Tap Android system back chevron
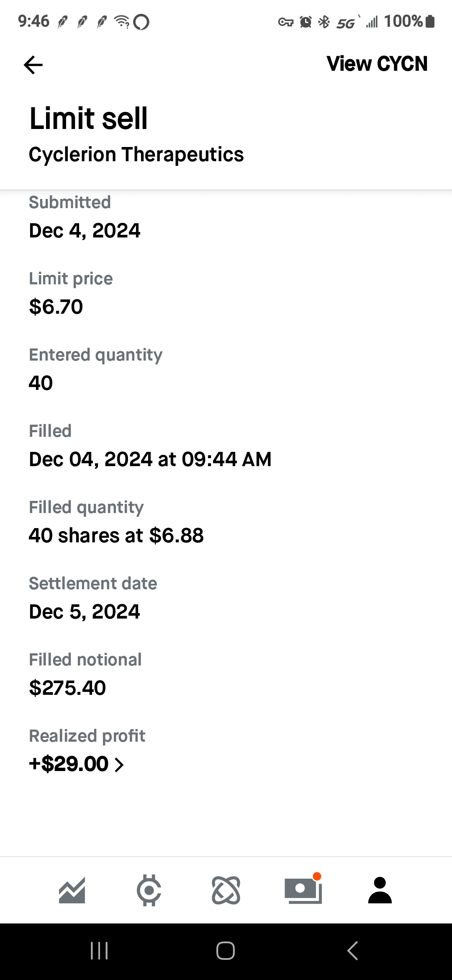Image resolution: width=452 pixels, height=980 pixels. pyautogui.click(x=352, y=951)
